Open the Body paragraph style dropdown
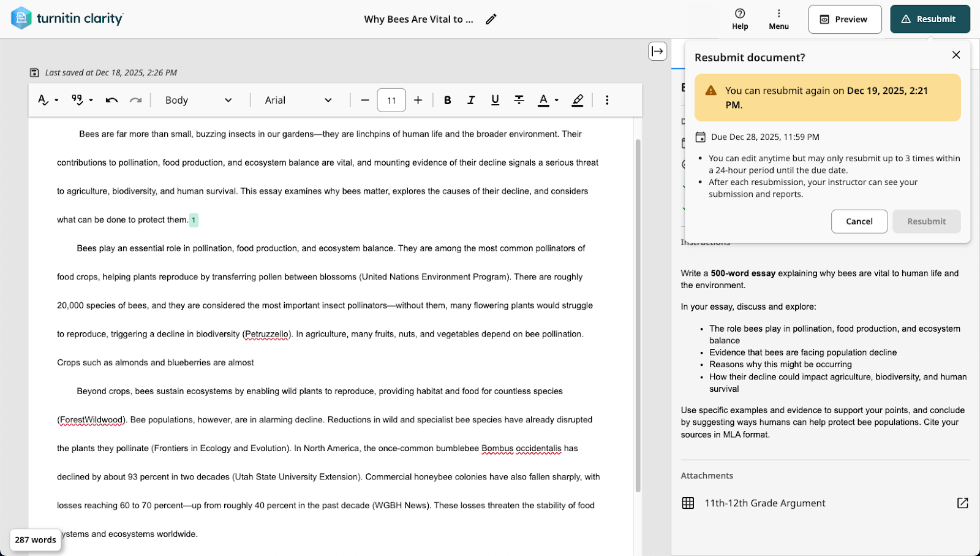This screenshot has height=556, width=980. coord(198,100)
